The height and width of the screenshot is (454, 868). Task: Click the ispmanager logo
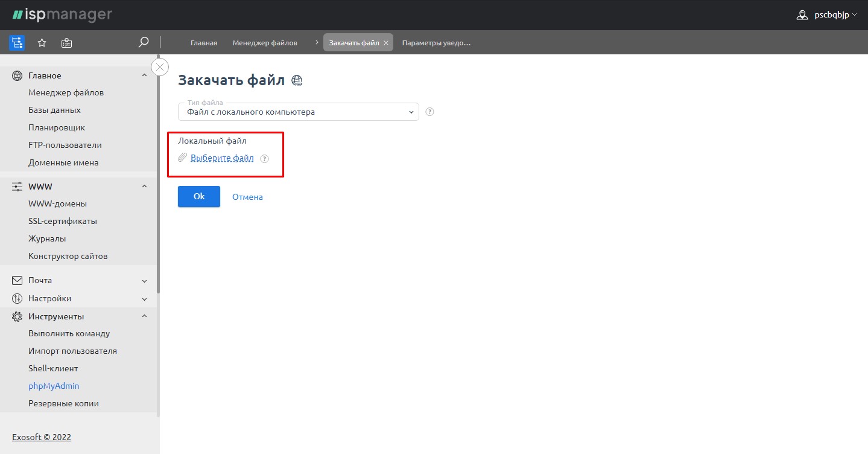tap(62, 14)
